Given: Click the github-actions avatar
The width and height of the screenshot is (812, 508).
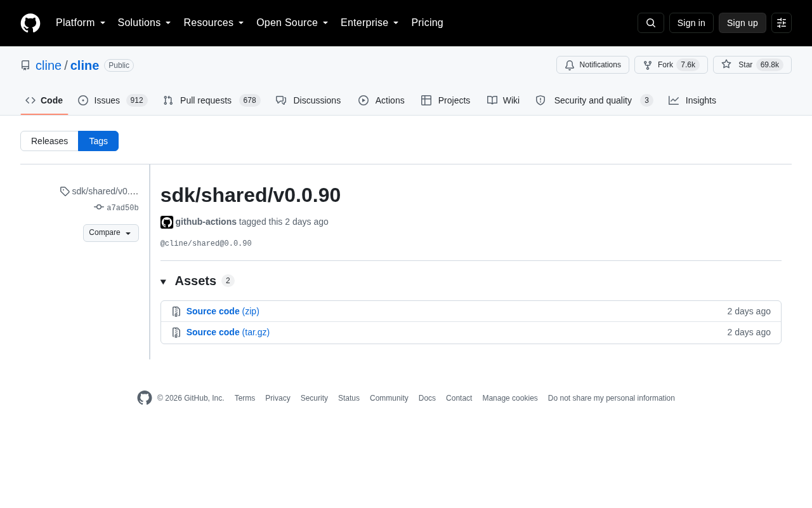Looking at the screenshot, I should tap(167, 222).
